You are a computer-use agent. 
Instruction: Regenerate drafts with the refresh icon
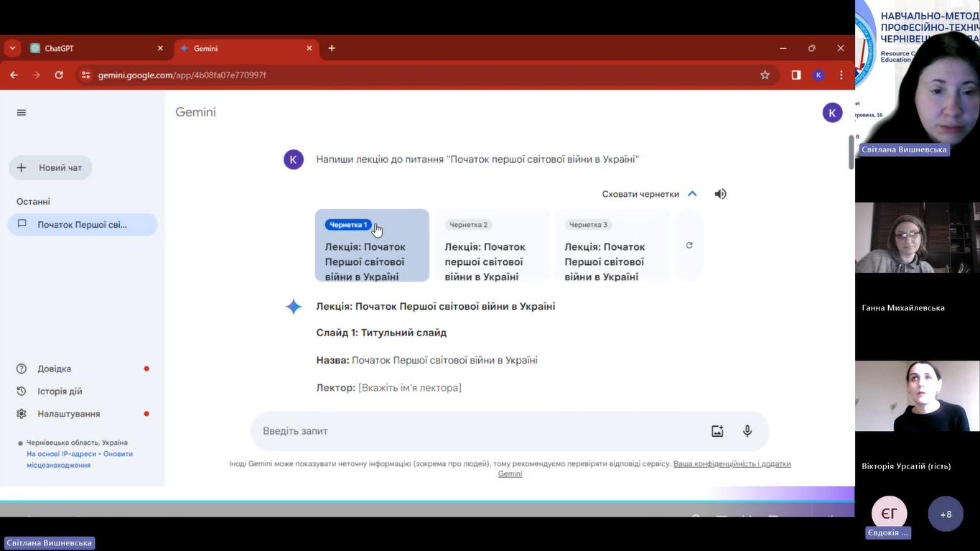(689, 246)
